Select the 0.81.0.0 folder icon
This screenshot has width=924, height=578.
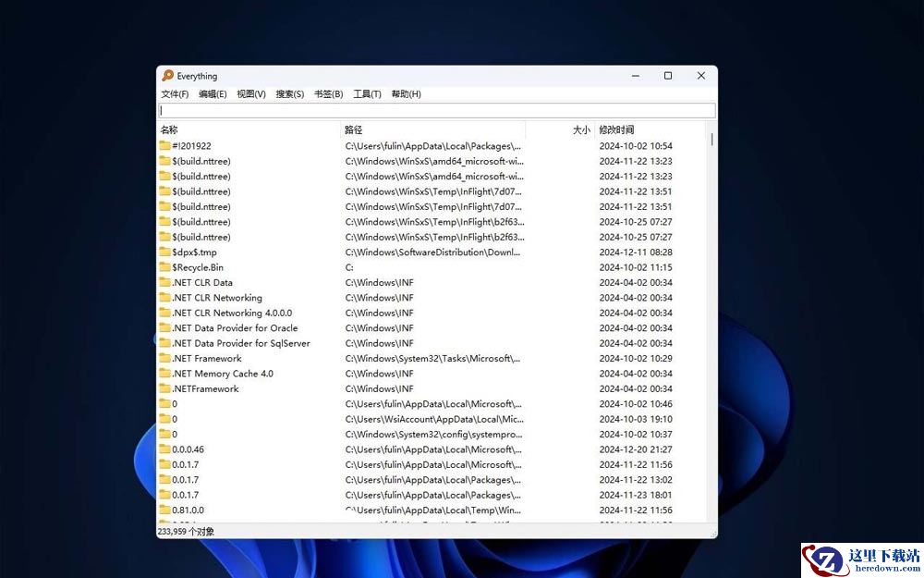tap(165, 510)
